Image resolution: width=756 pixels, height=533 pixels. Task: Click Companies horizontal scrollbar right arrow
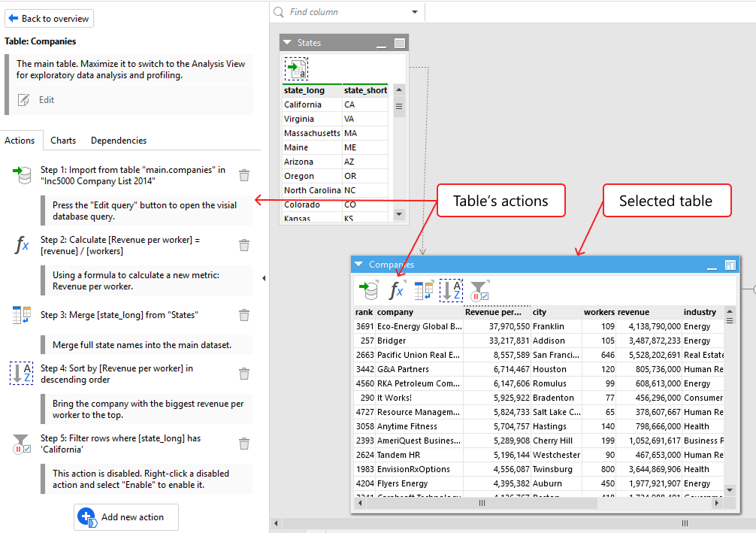716,503
